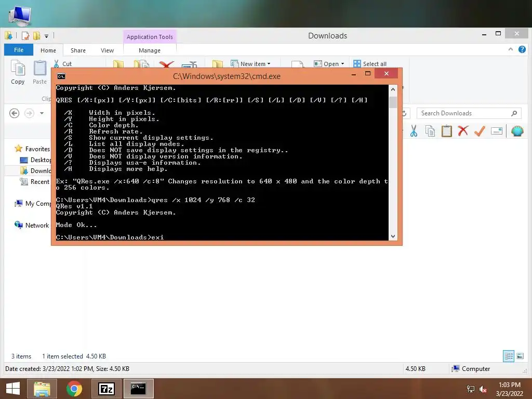Click the clipboard Paste icon on the Classic toolbar
532x399 pixels.
(x=446, y=131)
